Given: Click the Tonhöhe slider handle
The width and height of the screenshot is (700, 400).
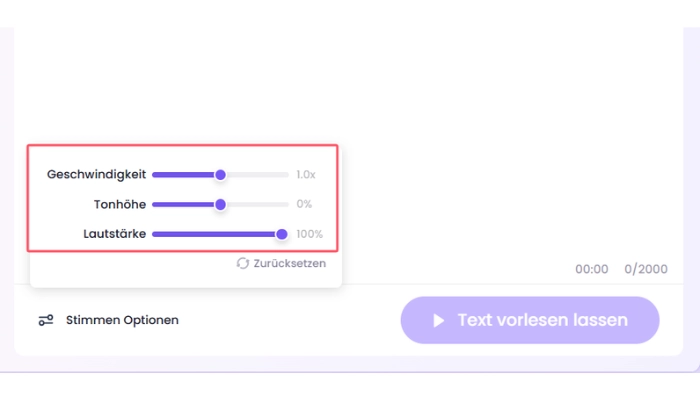Looking at the screenshot, I should pyautogui.click(x=220, y=204).
